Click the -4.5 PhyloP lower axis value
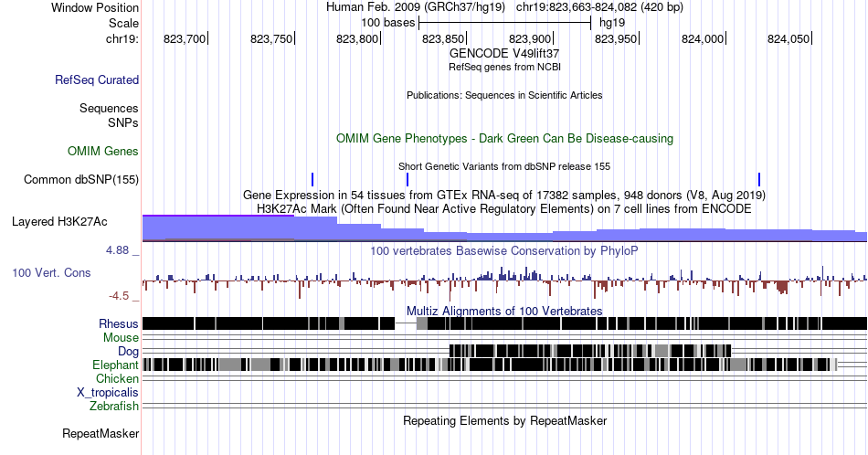The height and width of the screenshot is (455, 868). pyautogui.click(x=119, y=296)
